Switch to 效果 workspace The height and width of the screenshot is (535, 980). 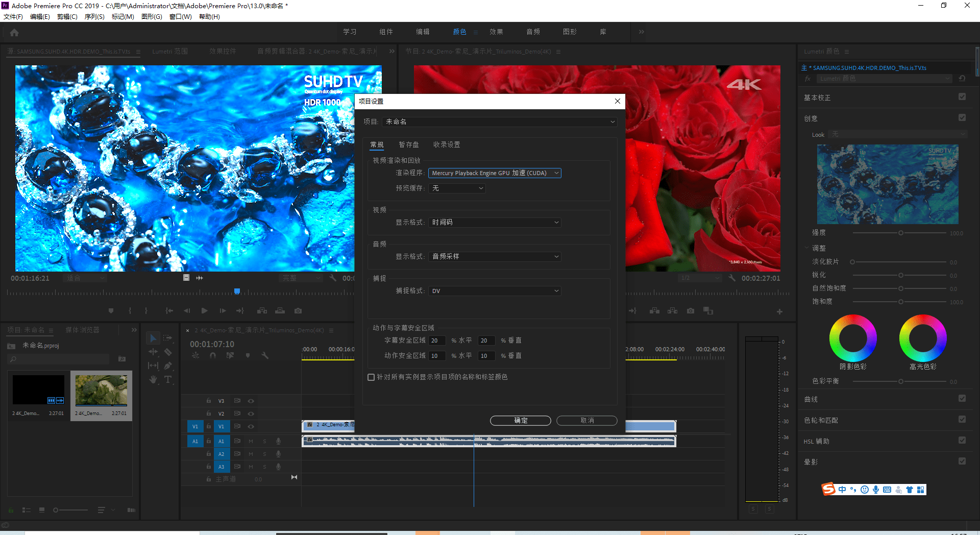tap(496, 32)
